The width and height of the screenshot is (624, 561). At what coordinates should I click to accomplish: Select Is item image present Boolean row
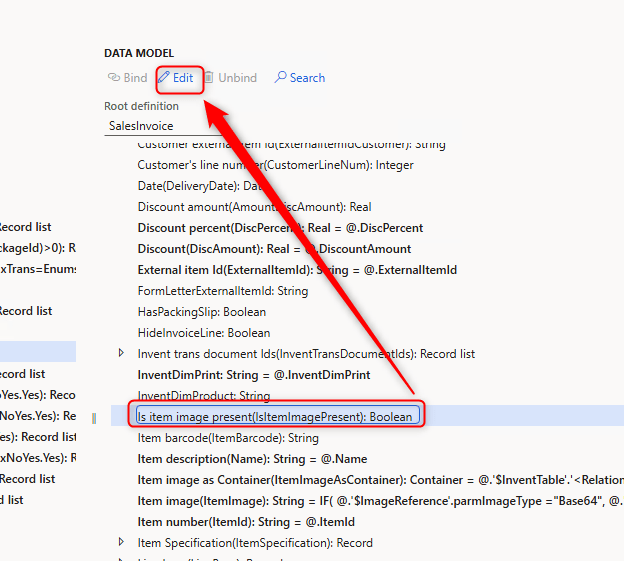(274, 416)
